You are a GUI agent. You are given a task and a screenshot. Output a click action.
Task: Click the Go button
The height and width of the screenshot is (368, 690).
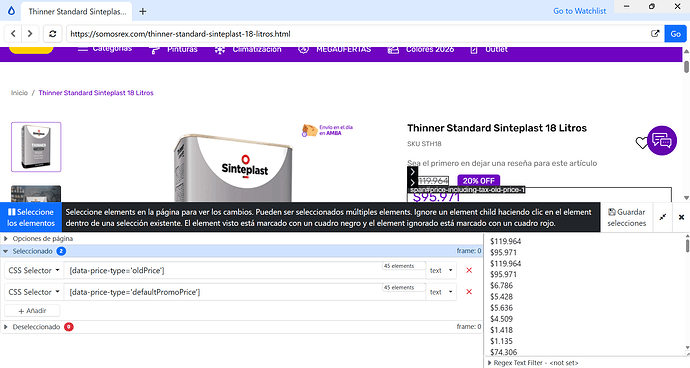click(x=675, y=33)
